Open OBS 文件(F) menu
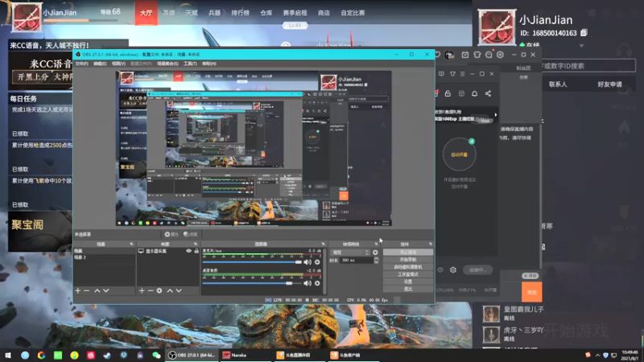Image resolution: width=644 pixels, height=362 pixels. [82, 64]
